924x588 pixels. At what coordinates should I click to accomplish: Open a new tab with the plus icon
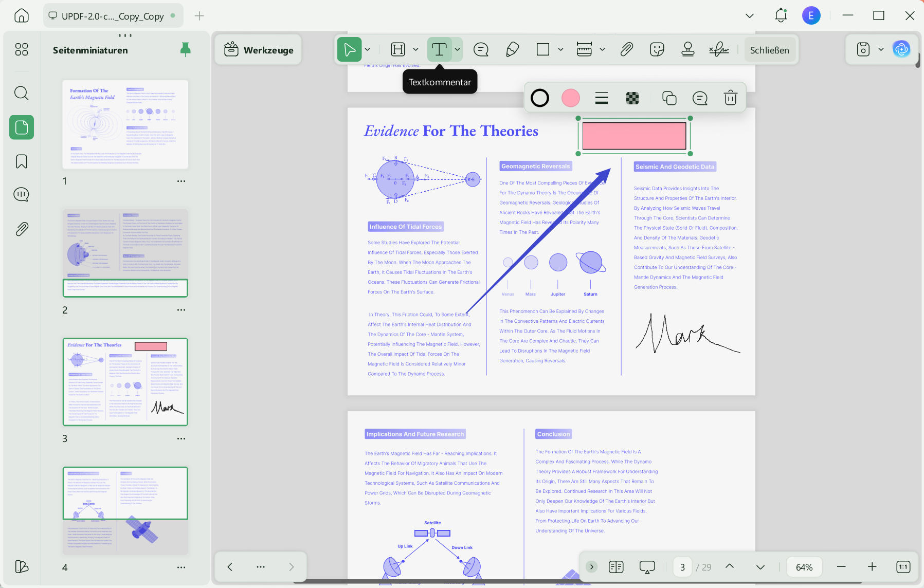coord(200,16)
